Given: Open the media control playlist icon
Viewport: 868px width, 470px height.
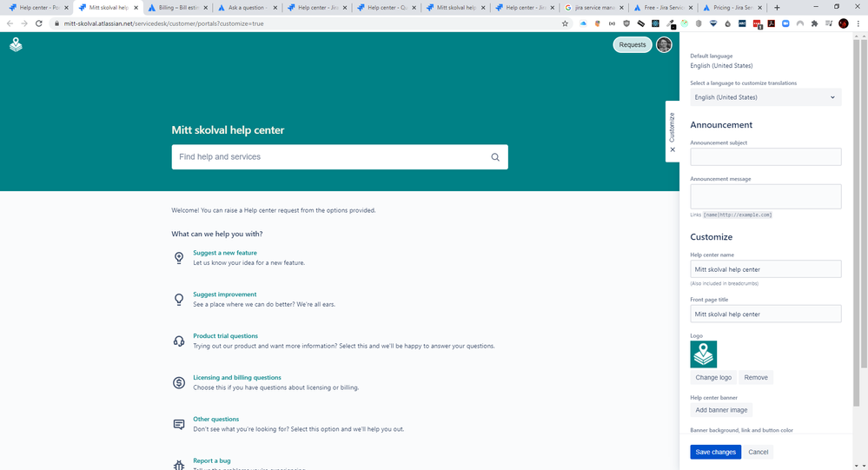Looking at the screenshot, I should pyautogui.click(x=829, y=23).
